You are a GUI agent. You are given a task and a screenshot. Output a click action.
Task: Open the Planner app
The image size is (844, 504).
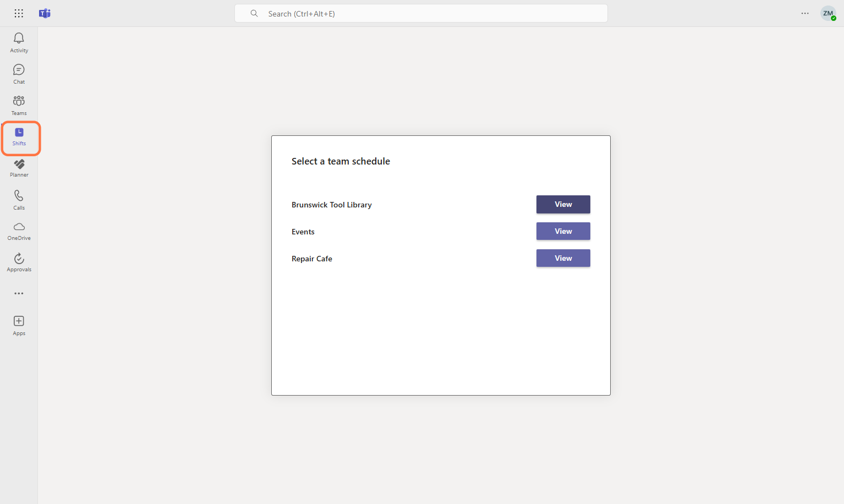19,168
